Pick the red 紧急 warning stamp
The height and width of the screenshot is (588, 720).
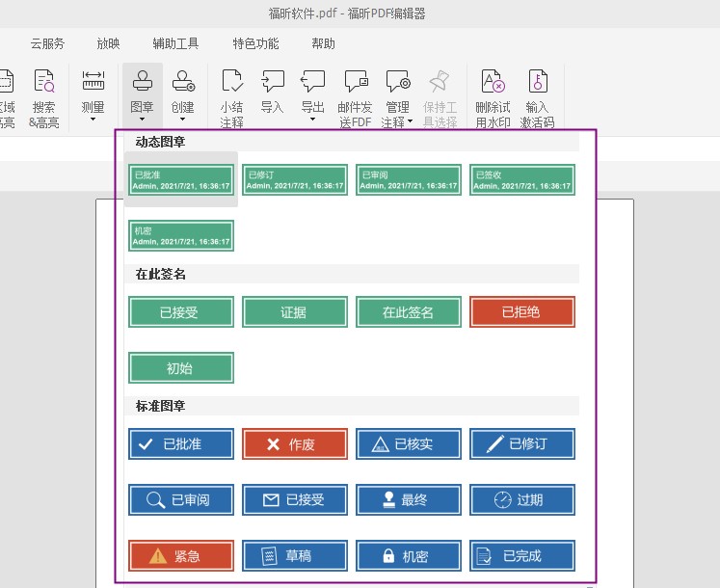(x=181, y=556)
